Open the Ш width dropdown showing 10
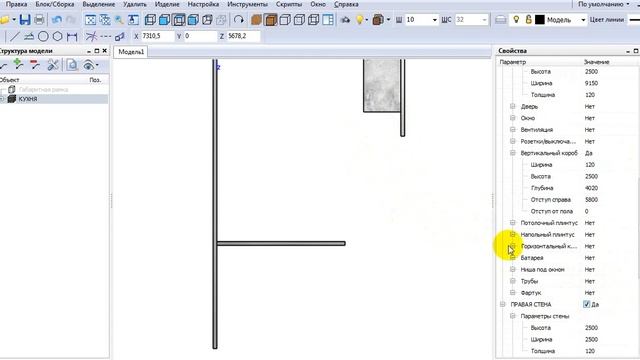 (434, 20)
